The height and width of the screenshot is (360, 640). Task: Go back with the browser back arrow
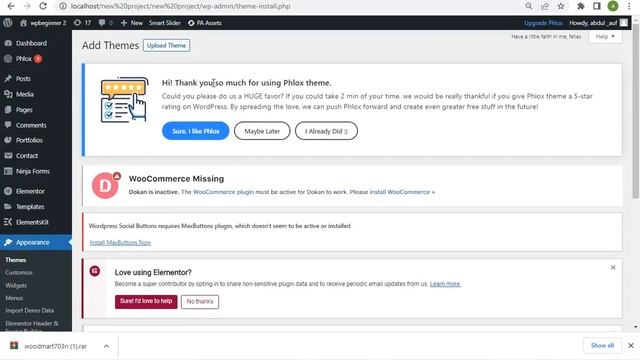[x=11, y=6]
